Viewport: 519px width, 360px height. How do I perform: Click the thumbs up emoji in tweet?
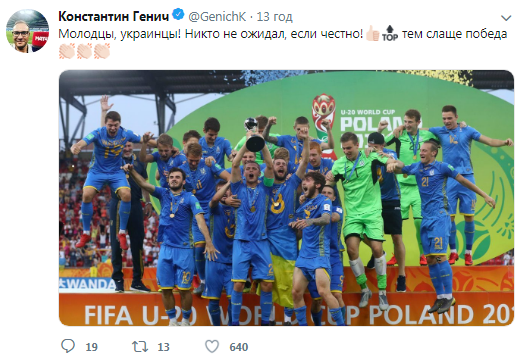pos(372,34)
